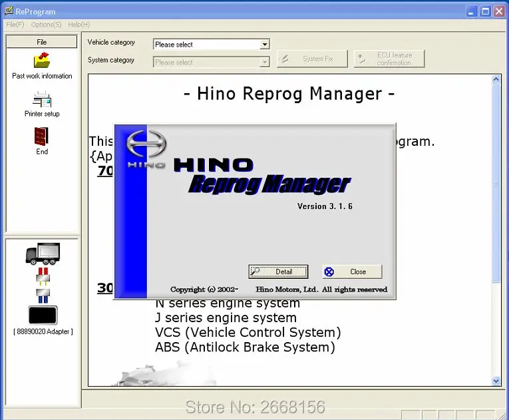This screenshot has height=420, width=509.
Task: Click 'Printer setup' label text
Action: click(42, 114)
